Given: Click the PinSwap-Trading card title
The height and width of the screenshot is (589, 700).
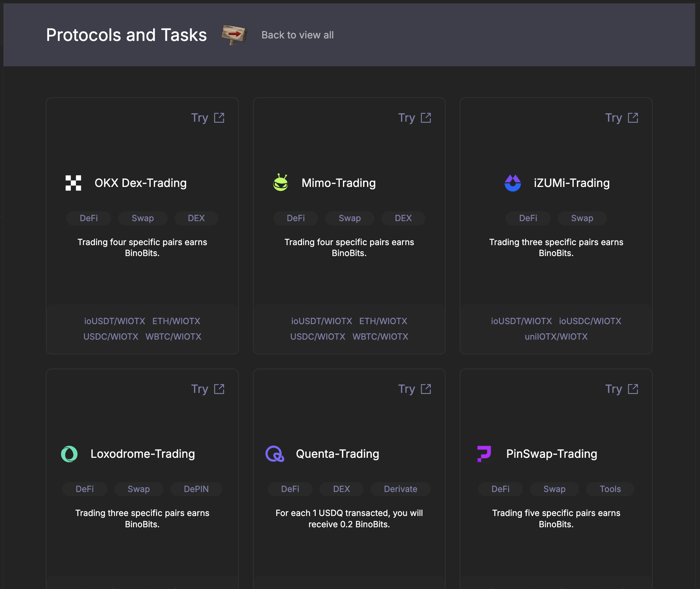Looking at the screenshot, I should [x=551, y=454].
